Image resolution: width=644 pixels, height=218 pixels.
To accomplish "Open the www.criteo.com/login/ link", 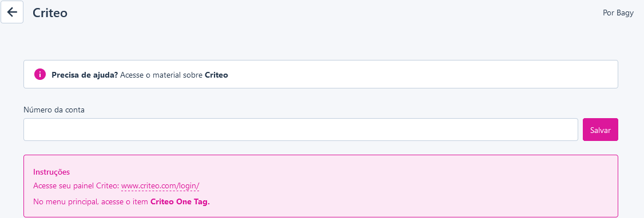I will 160,186.
